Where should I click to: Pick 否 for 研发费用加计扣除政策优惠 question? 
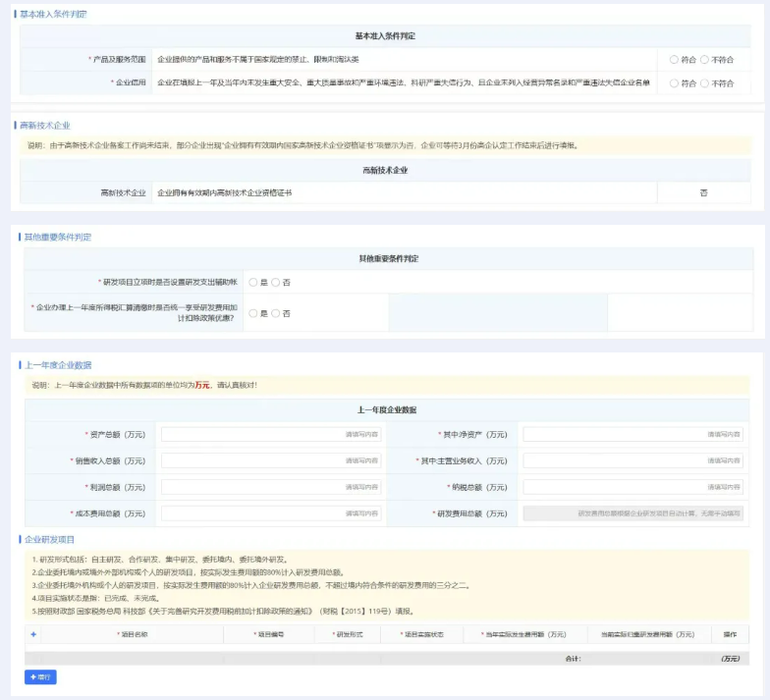coord(276,313)
